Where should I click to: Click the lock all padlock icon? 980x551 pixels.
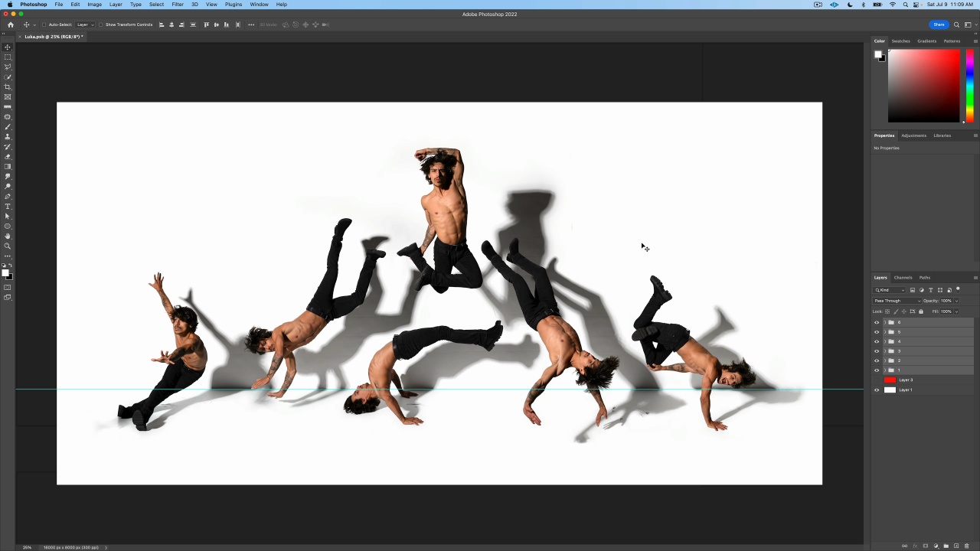(921, 311)
